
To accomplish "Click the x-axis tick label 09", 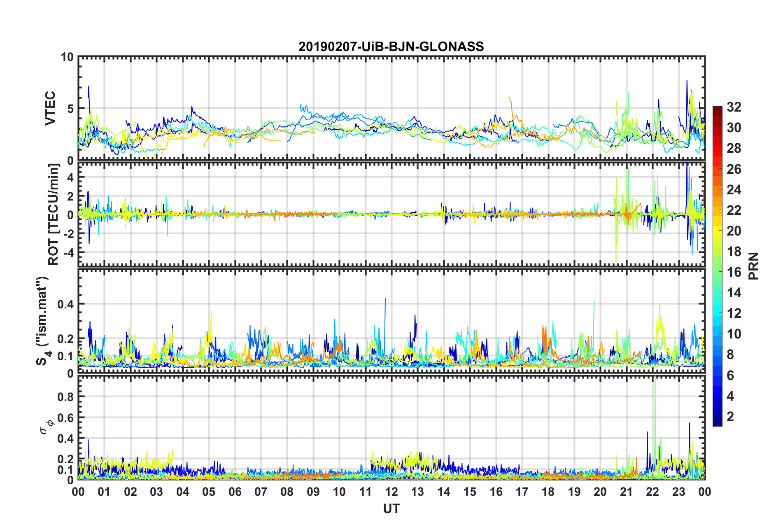I will (x=313, y=492).
